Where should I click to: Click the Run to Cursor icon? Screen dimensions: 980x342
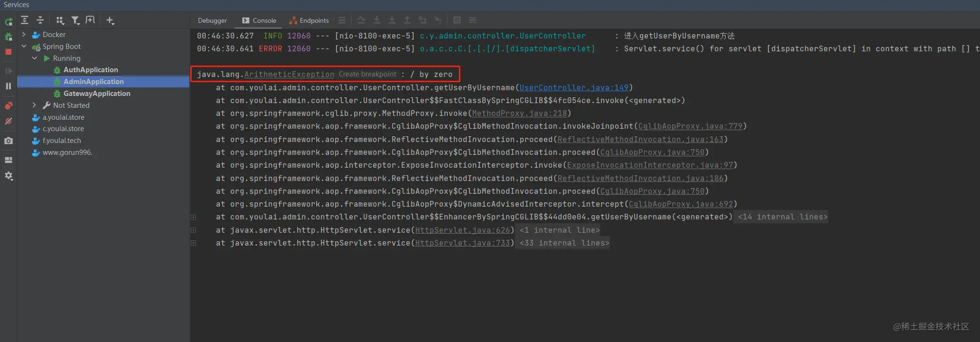coord(438,20)
